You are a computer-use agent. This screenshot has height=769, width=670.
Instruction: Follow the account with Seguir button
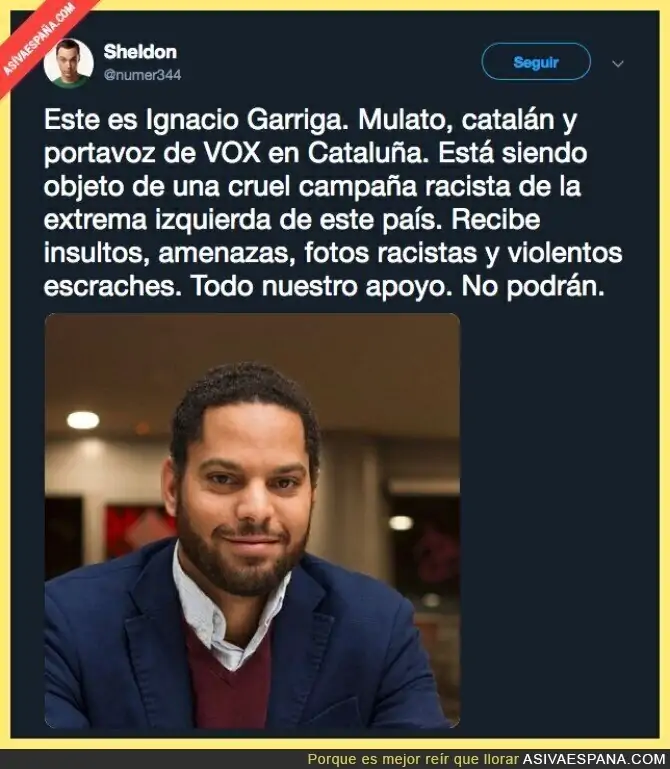click(x=536, y=62)
